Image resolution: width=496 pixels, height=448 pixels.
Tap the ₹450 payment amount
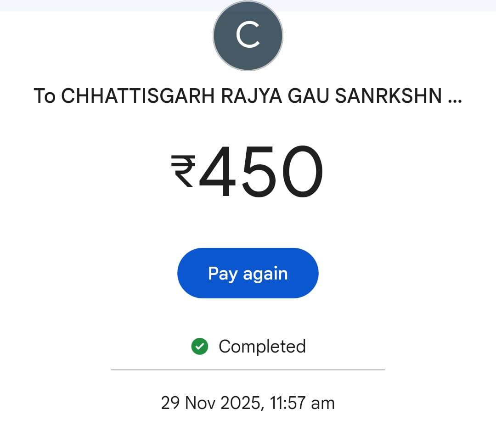coord(248,172)
